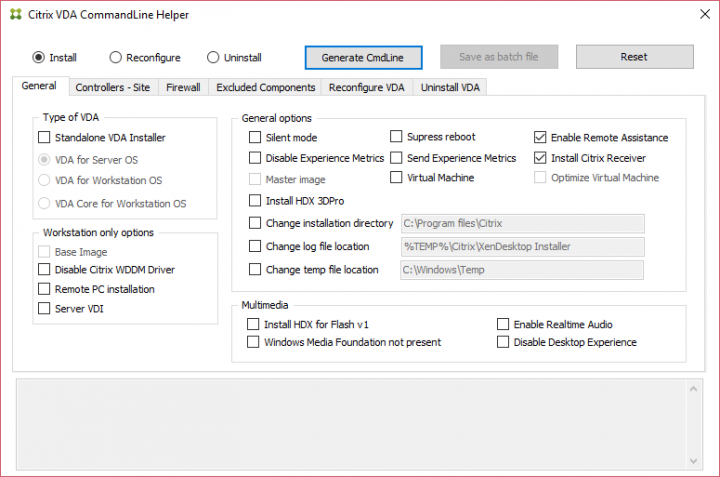The width and height of the screenshot is (720, 477).
Task: Check Change log file location
Action: (255, 246)
